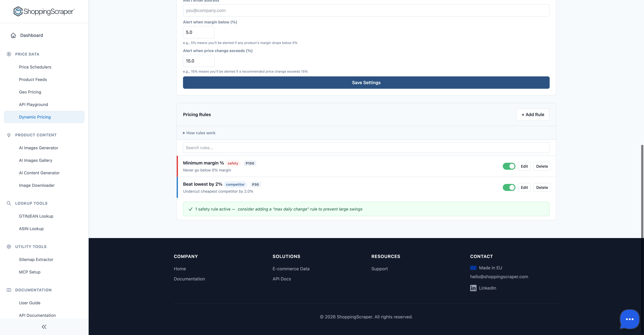This screenshot has height=335, width=644.
Task: Click the Utility Tools gear icon
Action: 9,247
